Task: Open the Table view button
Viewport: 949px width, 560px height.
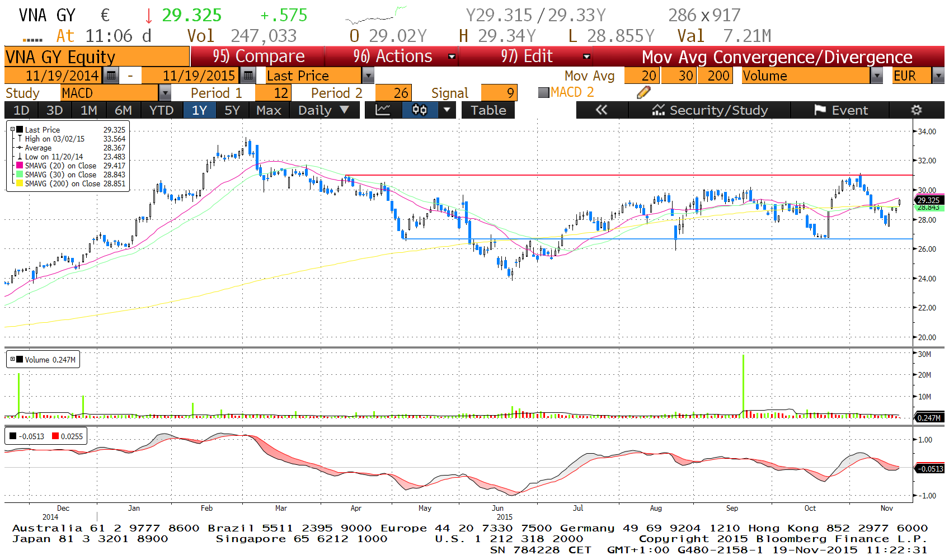Action: [488, 110]
